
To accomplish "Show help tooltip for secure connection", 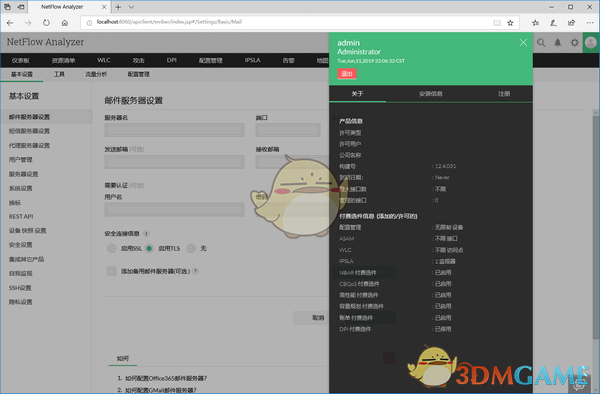I will pos(146,233).
